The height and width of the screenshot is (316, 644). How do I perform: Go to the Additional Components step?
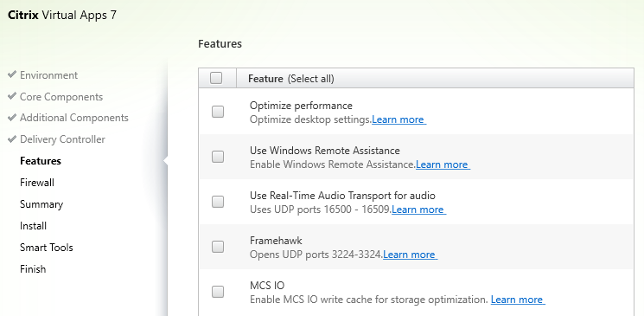(74, 118)
